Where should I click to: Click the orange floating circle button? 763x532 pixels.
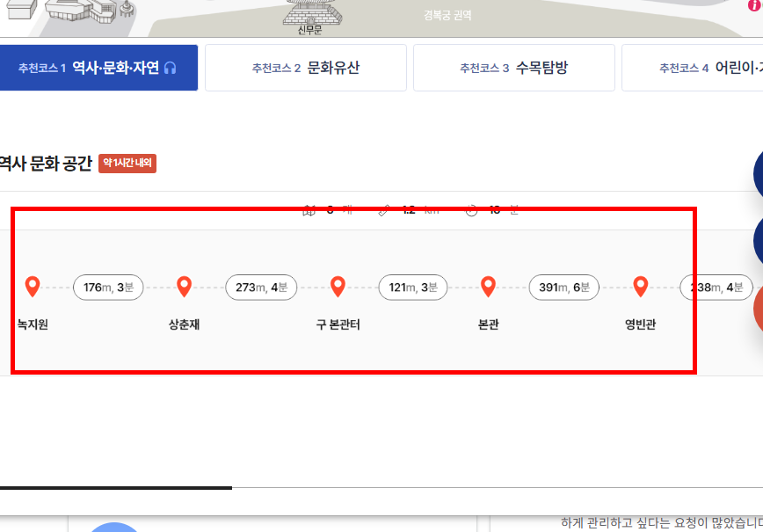[757, 310]
